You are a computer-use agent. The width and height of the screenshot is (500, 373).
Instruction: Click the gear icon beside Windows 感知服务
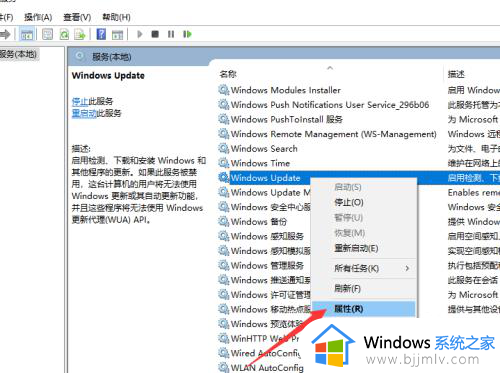point(223,236)
